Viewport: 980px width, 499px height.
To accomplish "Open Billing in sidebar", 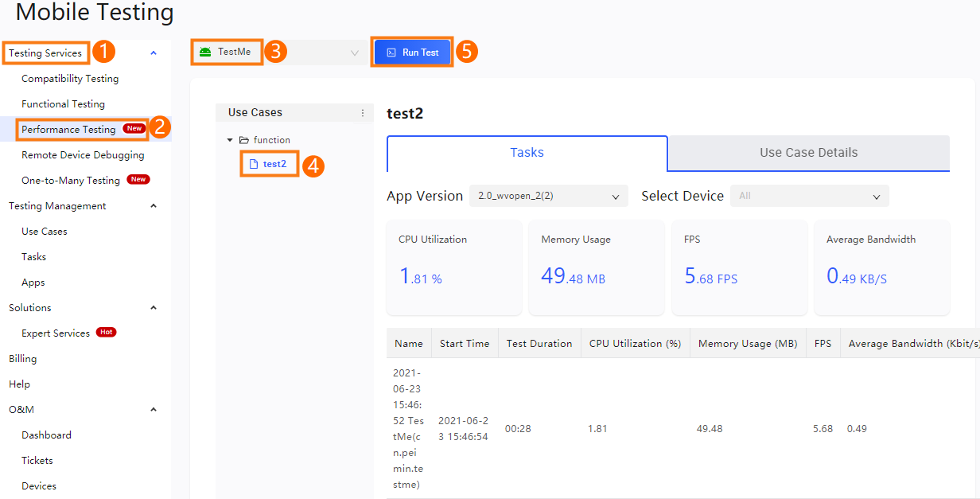I will [22, 359].
